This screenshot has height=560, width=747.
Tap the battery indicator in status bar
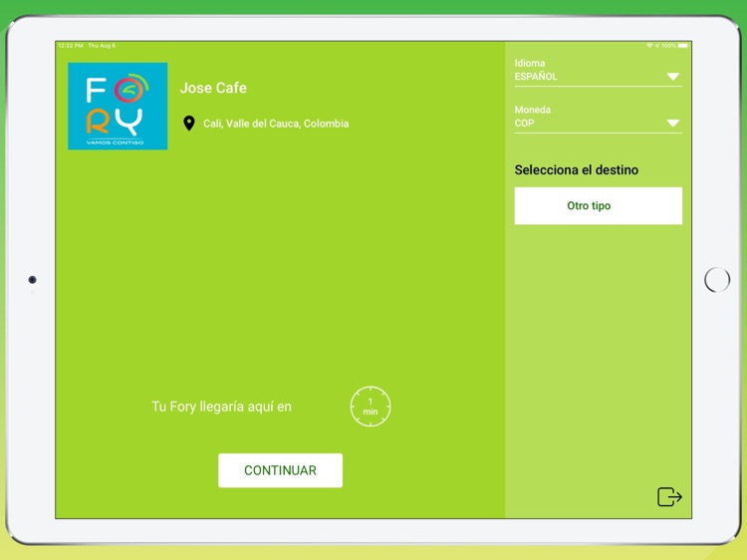click(x=683, y=46)
